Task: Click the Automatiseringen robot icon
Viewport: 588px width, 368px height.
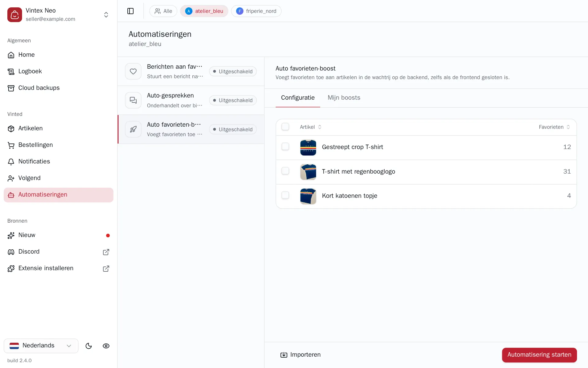Action: (11, 195)
